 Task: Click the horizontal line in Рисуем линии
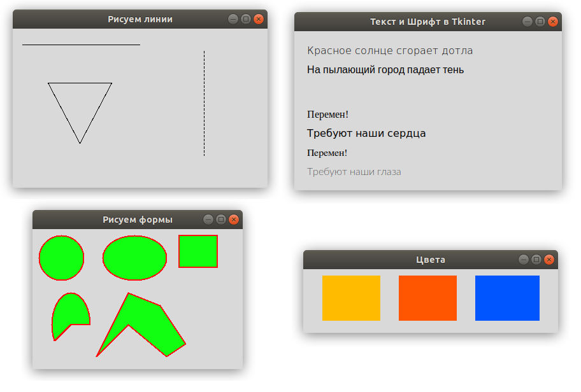80,45
